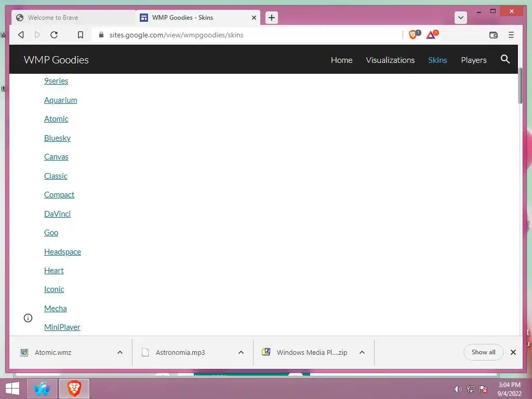The image size is (532, 399).
Task: Open the Windows Media Pl....zip download
Action: click(312, 353)
